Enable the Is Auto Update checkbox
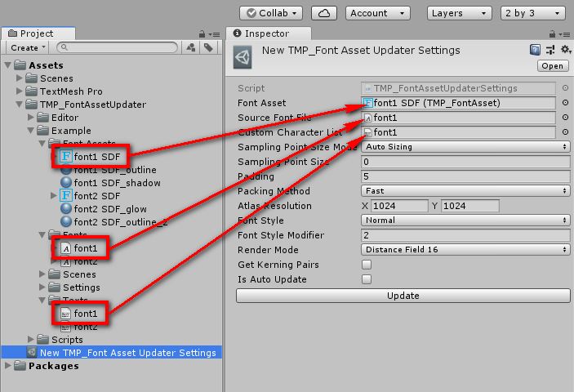574x392 pixels. 367,279
